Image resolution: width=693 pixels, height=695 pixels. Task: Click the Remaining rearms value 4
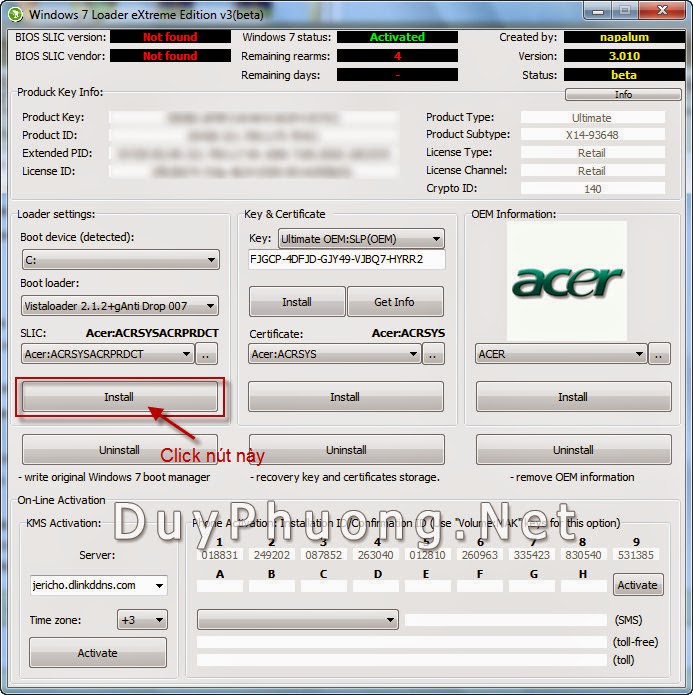coord(397,56)
